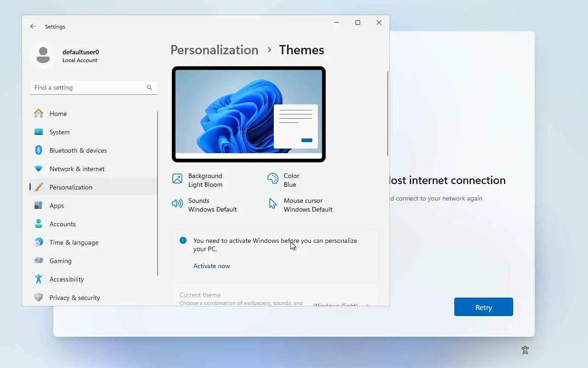This screenshot has height=368, width=588.
Task: Close the Settings window
Action: click(x=379, y=23)
